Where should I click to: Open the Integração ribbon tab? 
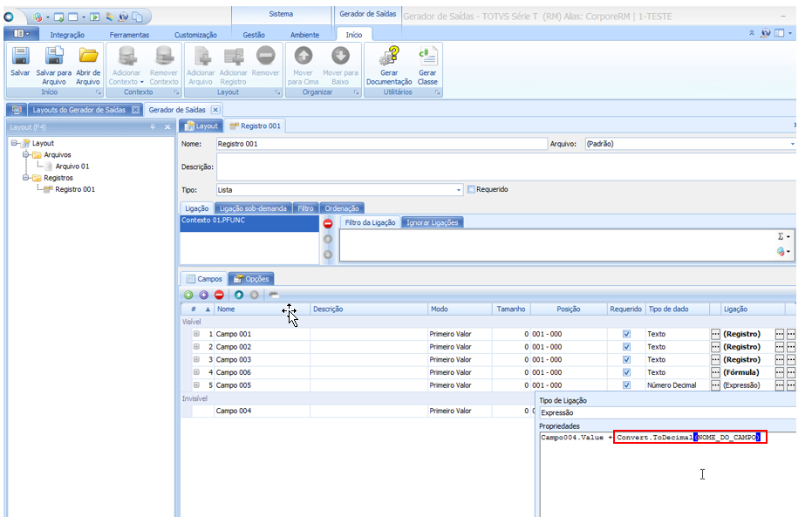[x=67, y=35]
